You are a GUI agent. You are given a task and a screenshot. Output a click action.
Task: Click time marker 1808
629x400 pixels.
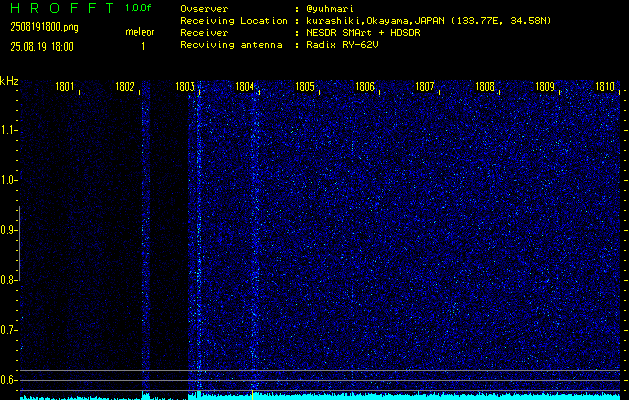[485, 87]
